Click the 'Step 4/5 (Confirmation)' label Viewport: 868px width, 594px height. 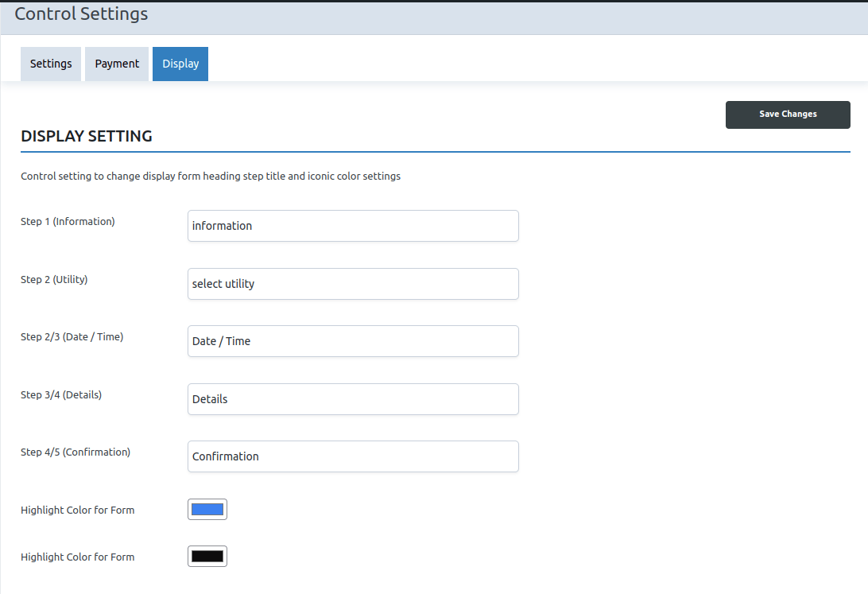76,452
